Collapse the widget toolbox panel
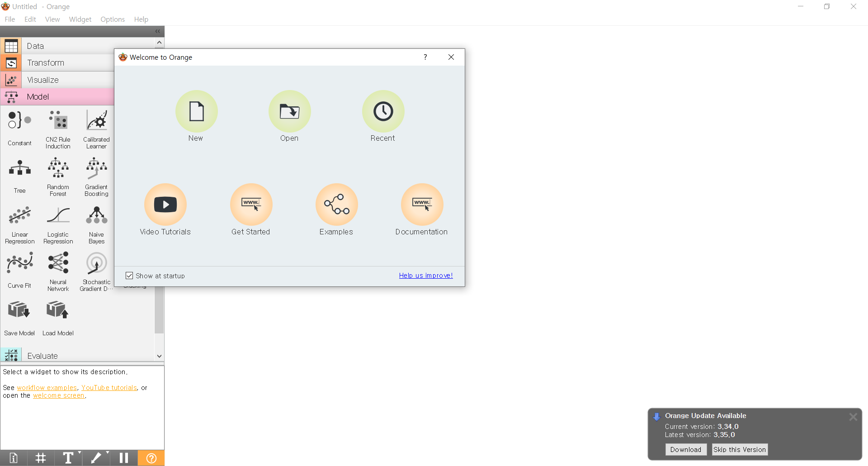Screen dimensions: 868x466 click(158, 31)
